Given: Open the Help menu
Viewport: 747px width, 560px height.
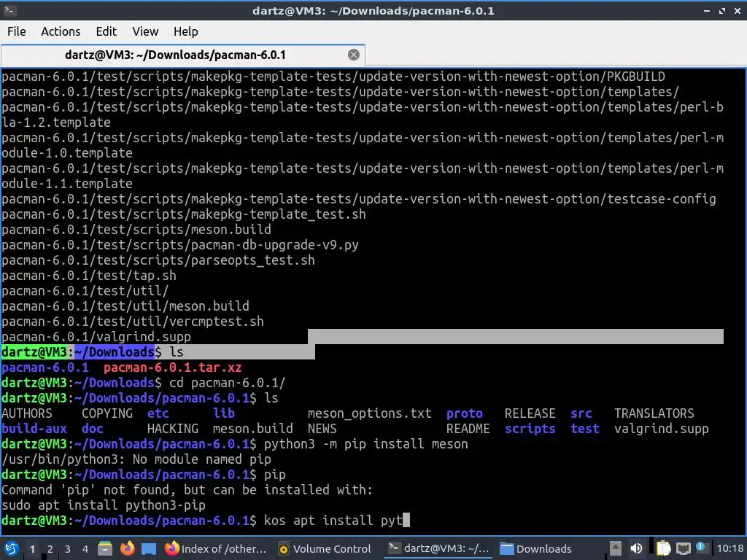Looking at the screenshot, I should 185,31.
